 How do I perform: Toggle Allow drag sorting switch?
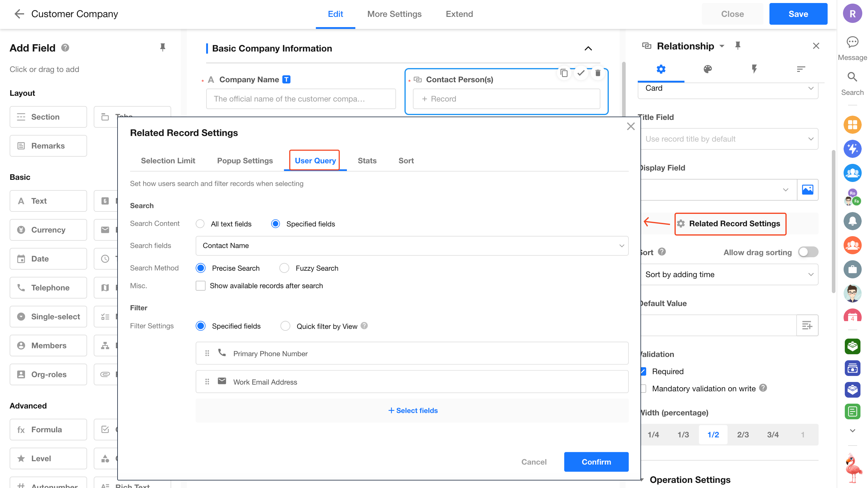coord(808,252)
